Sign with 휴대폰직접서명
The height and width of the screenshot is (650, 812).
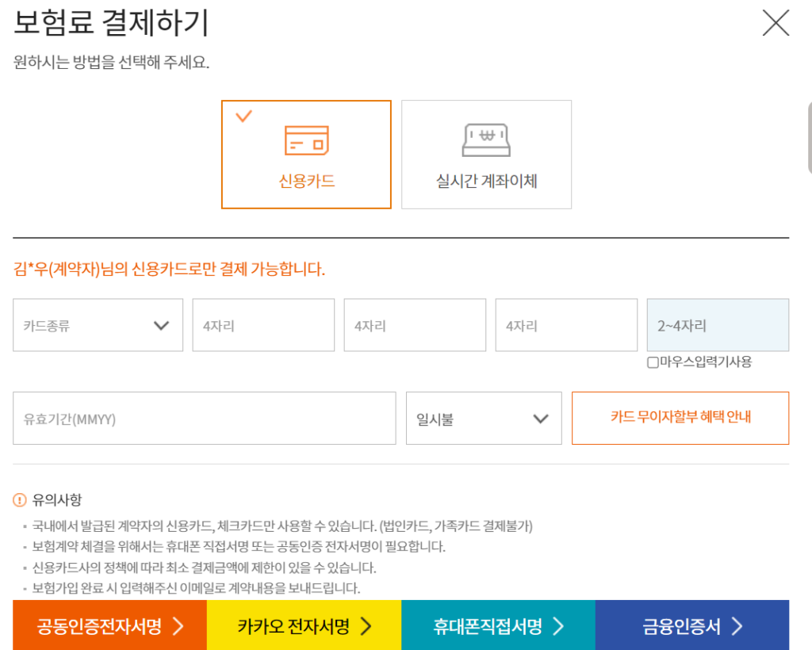tap(498, 627)
